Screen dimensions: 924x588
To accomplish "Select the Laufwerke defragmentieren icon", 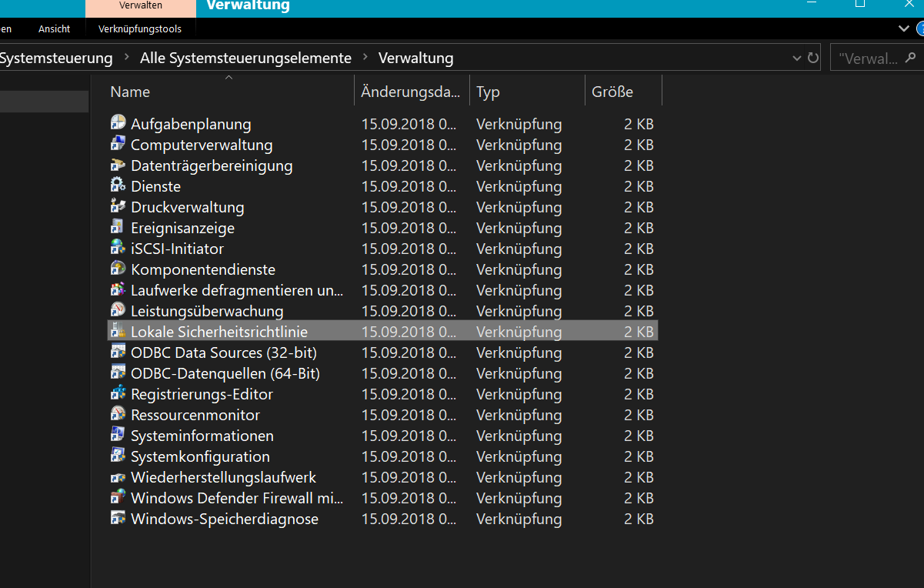I will click(x=118, y=289).
